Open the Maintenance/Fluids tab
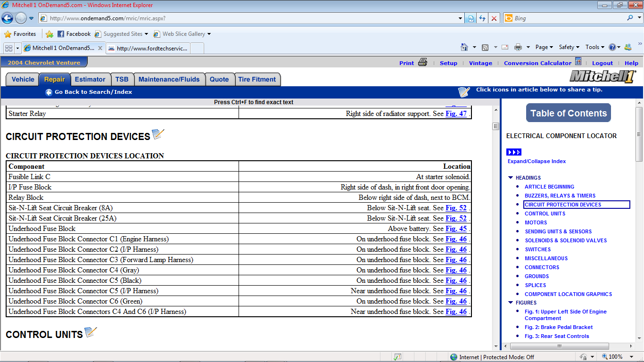Image resolution: width=644 pixels, height=362 pixels. [169, 79]
